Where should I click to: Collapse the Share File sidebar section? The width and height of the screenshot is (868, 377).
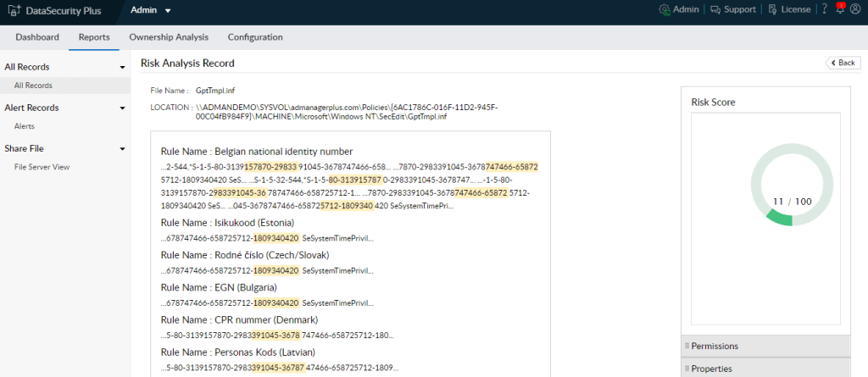point(123,149)
